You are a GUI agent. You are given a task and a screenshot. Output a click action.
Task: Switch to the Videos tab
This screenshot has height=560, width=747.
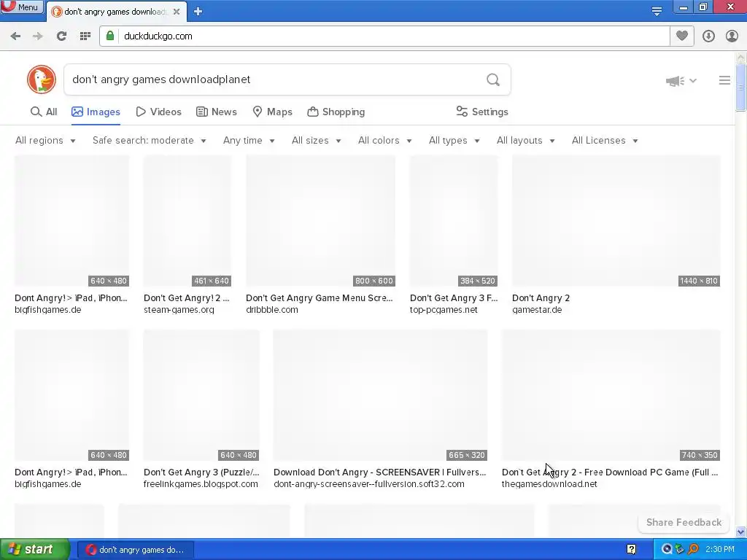158,112
